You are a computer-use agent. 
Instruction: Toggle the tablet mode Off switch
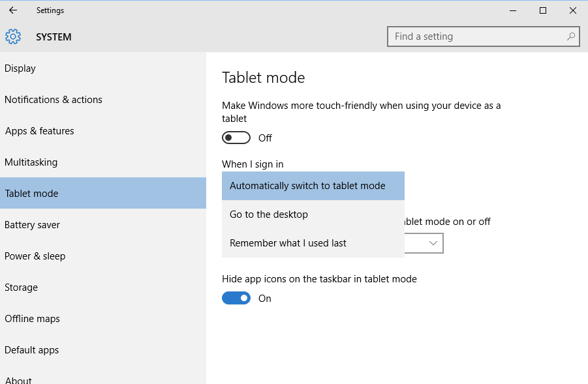click(x=236, y=138)
